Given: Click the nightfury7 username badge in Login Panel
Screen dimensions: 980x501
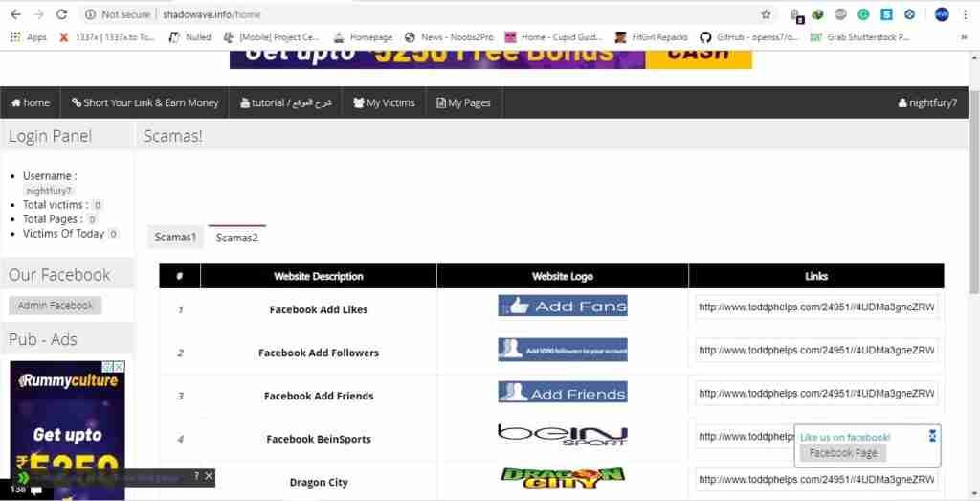Looking at the screenshot, I should (49, 191).
